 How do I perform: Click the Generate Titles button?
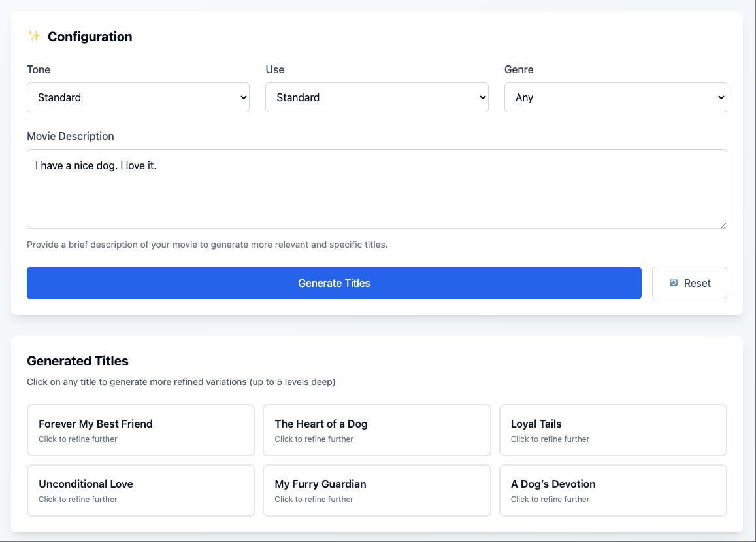tap(334, 283)
